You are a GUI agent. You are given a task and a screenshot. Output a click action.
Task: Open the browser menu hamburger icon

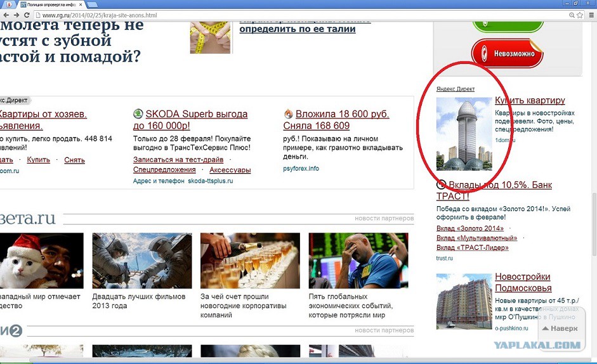click(591, 15)
